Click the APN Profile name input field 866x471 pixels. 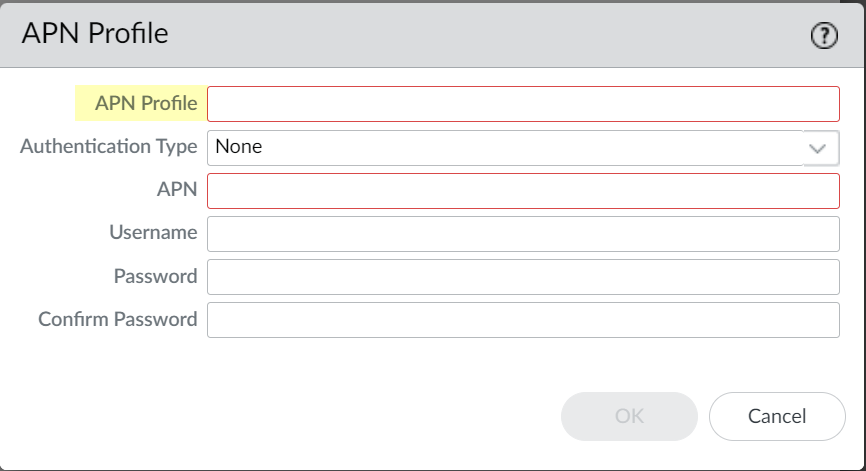coord(522,104)
